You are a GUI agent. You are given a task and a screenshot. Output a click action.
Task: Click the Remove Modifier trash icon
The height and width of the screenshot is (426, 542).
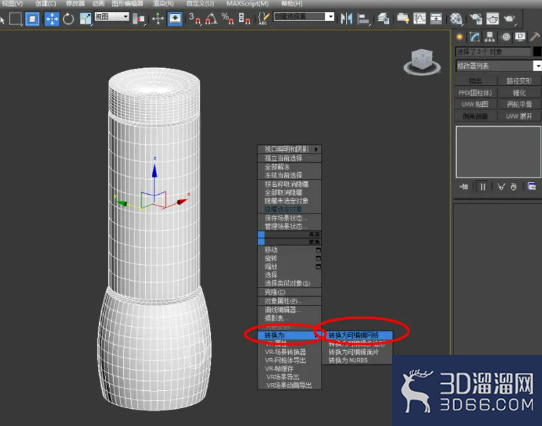coord(514,187)
